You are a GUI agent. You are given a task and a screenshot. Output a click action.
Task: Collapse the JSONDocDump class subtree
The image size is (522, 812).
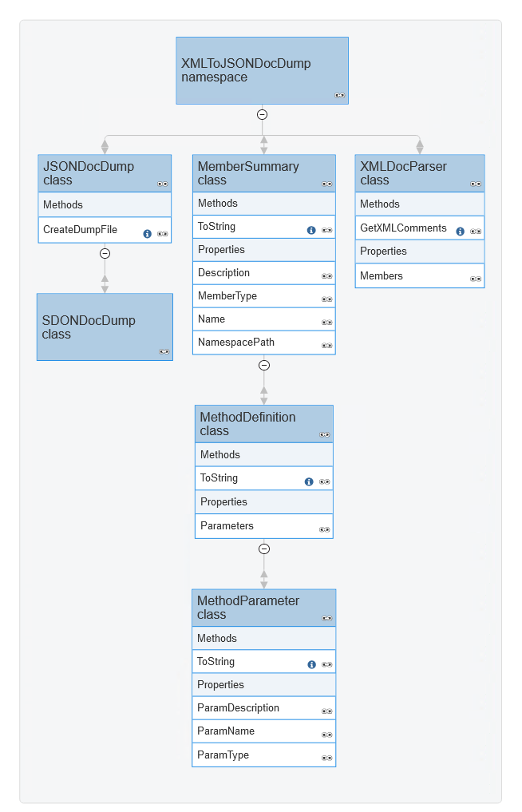105,253
